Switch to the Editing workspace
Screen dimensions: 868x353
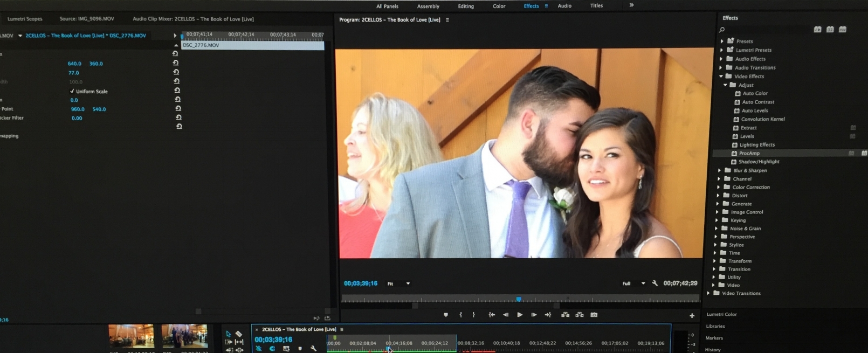(466, 6)
